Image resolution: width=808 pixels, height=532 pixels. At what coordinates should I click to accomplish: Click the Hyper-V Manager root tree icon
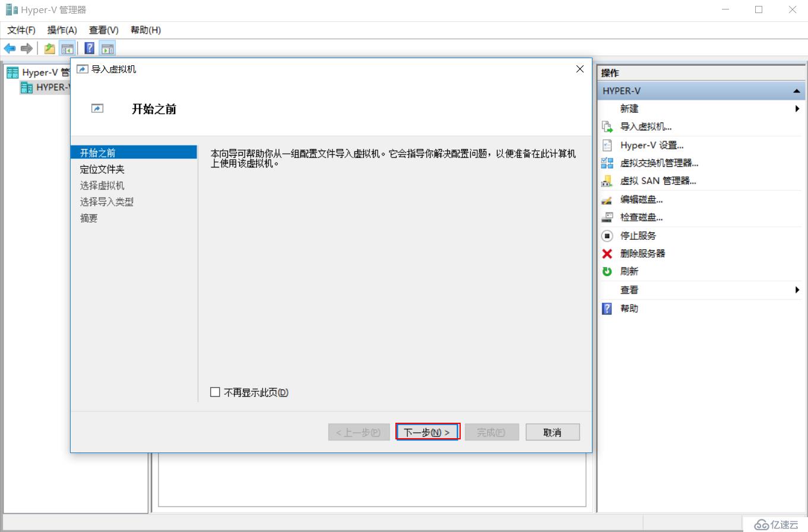click(12, 72)
